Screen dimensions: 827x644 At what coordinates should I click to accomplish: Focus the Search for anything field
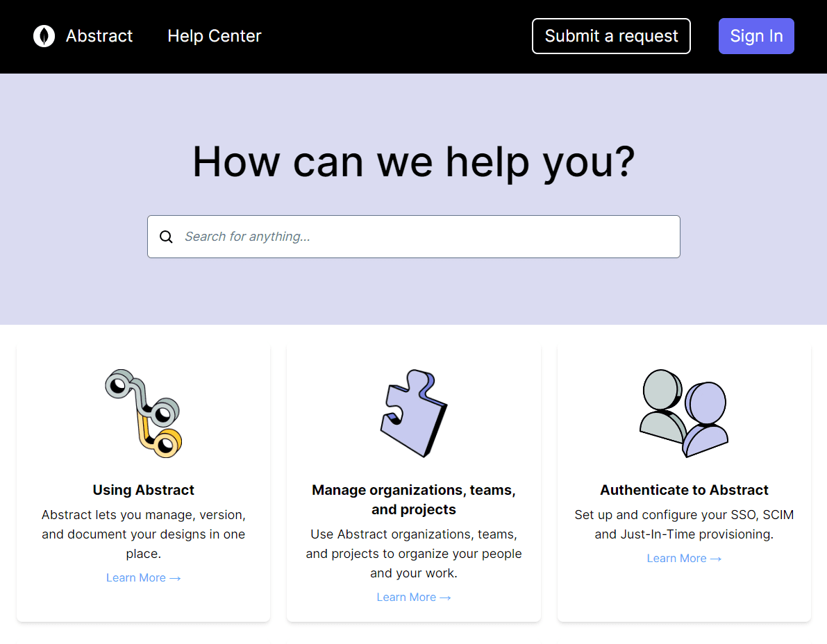point(414,237)
